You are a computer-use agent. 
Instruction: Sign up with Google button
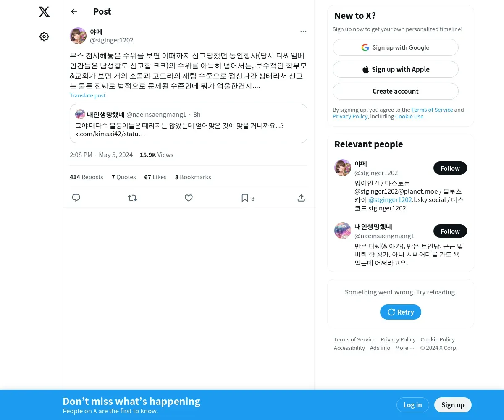(396, 47)
